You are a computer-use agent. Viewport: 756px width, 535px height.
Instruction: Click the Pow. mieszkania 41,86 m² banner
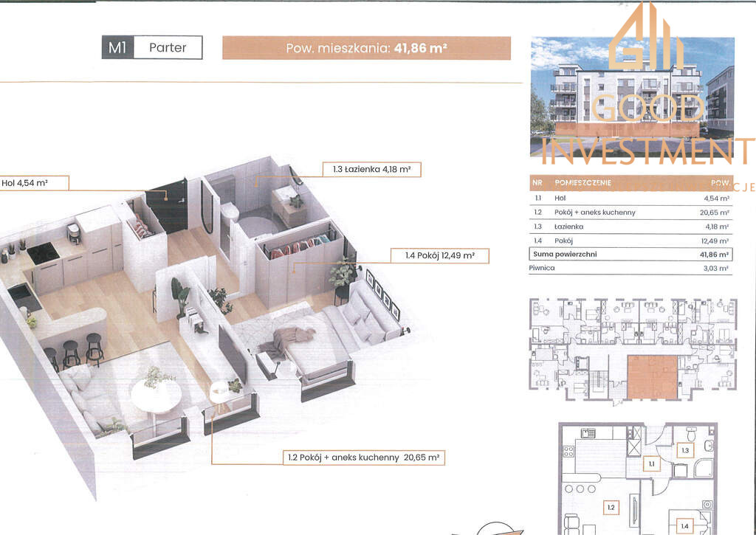click(366, 48)
